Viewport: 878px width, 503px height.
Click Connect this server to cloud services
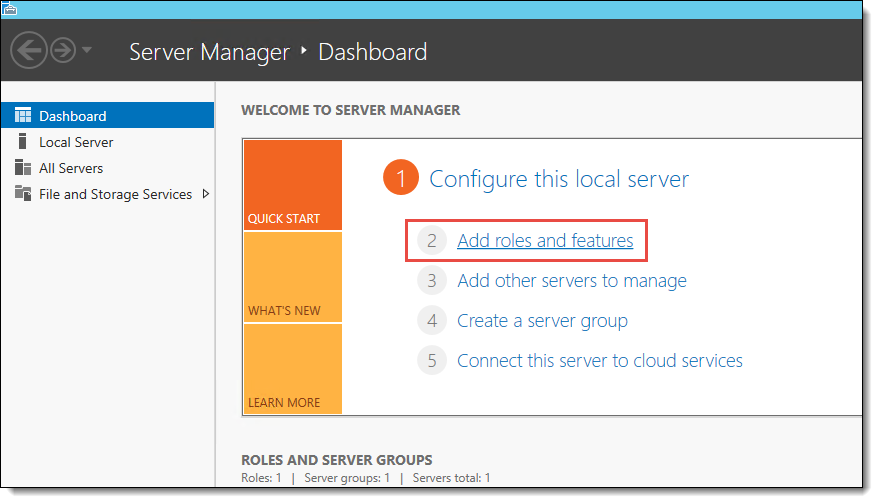coord(600,361)
